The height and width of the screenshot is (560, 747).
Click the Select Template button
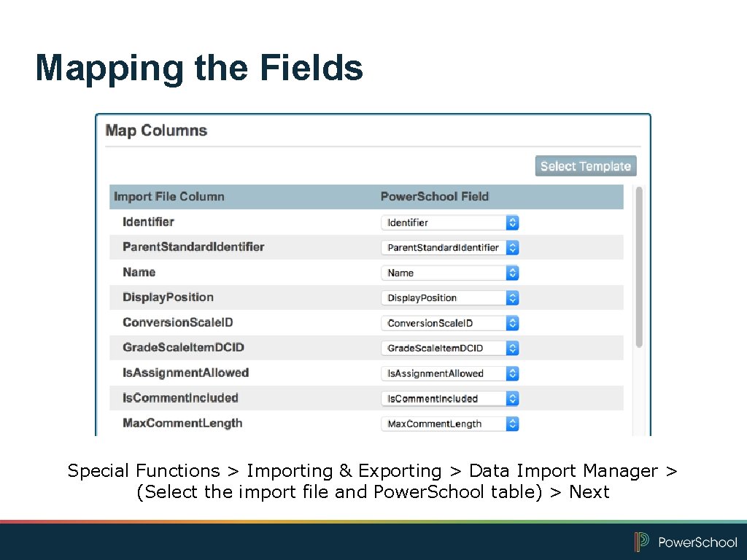[585, 166]
